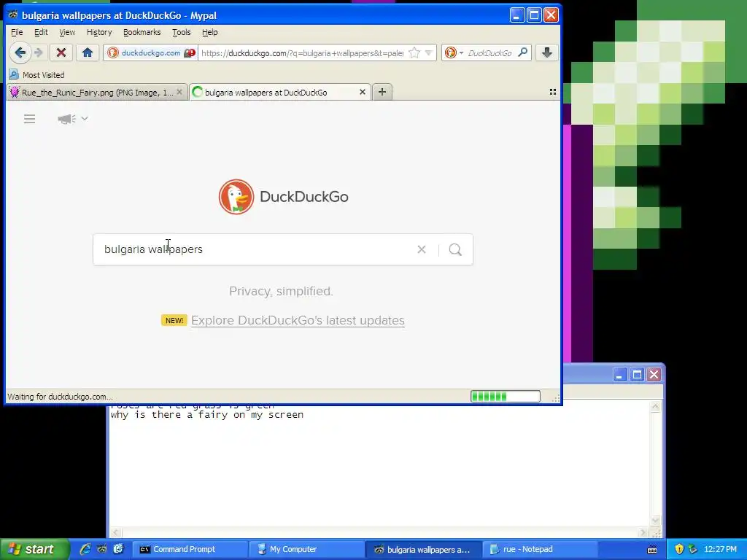The height and width of the screenshot is (560, 747).
Task: Switch to My Computer taskbar button
Action: (x=307, y=550)
